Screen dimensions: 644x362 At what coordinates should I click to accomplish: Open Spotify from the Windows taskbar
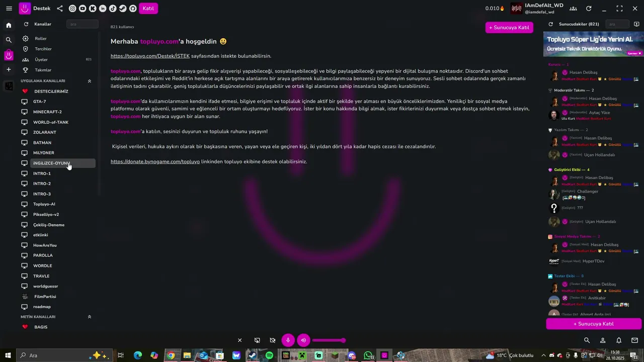pyautogui.click(x=269, y=355)
